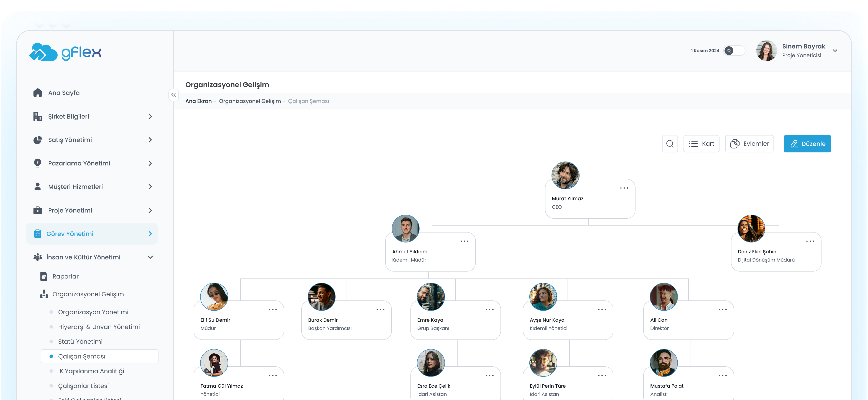Open three-dot menu on Murat Yılmaz card
Screen dimensions: 868x400
tap(624, 188)
